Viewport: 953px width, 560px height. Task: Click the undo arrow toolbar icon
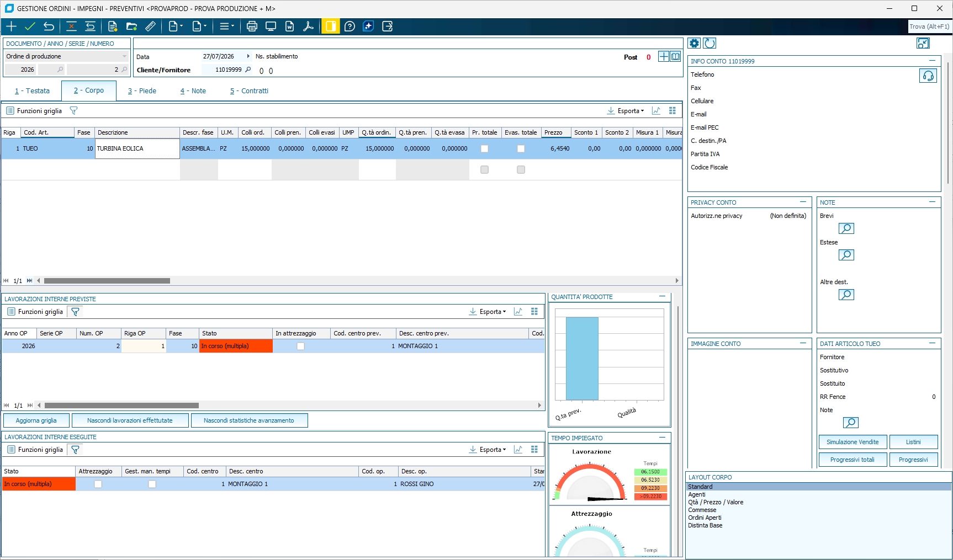tap(49, 26)
